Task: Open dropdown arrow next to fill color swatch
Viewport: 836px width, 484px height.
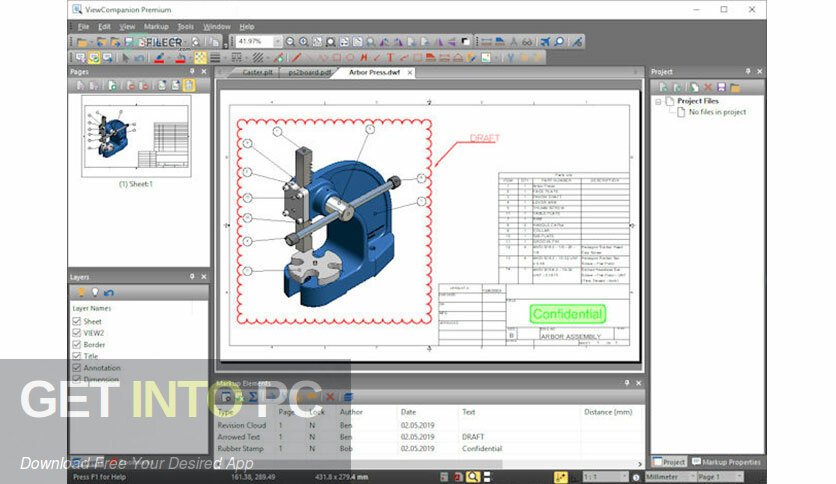Action: pyautogui.click(x=190, y=58)
